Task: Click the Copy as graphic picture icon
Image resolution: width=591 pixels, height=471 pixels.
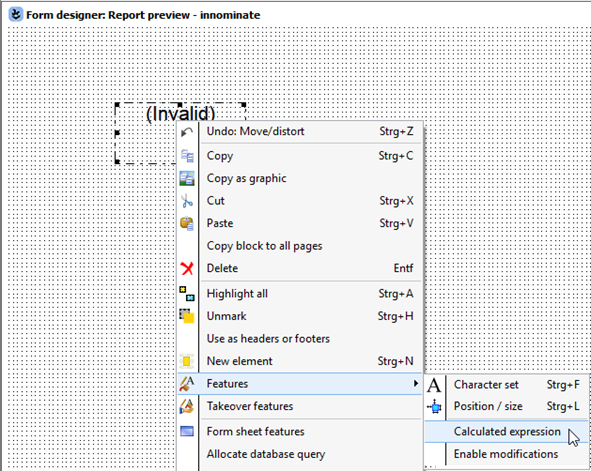Action: [187, 178]
